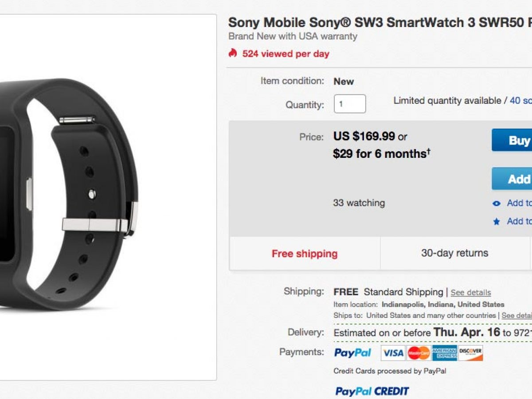The width and height of the screenshot is (532, 399).
Task: Click the Quantity input field
Action: [x=350, y=104]
